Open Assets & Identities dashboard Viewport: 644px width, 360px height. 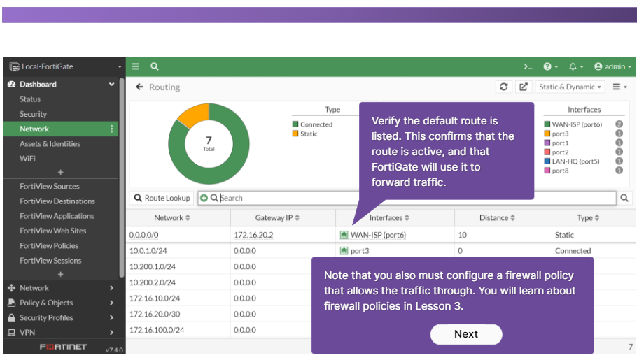tap(50, 144)
